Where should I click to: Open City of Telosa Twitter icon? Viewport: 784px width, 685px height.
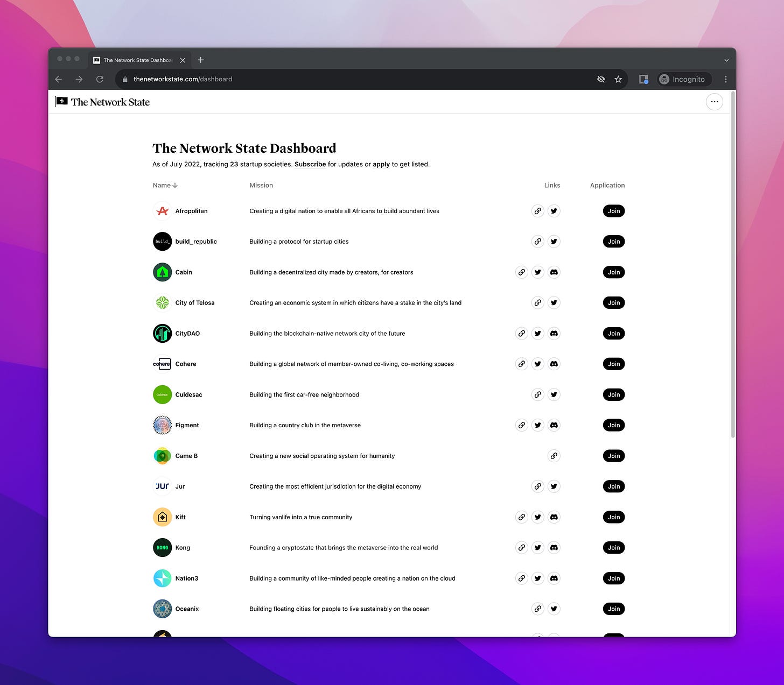pos(554,303)
